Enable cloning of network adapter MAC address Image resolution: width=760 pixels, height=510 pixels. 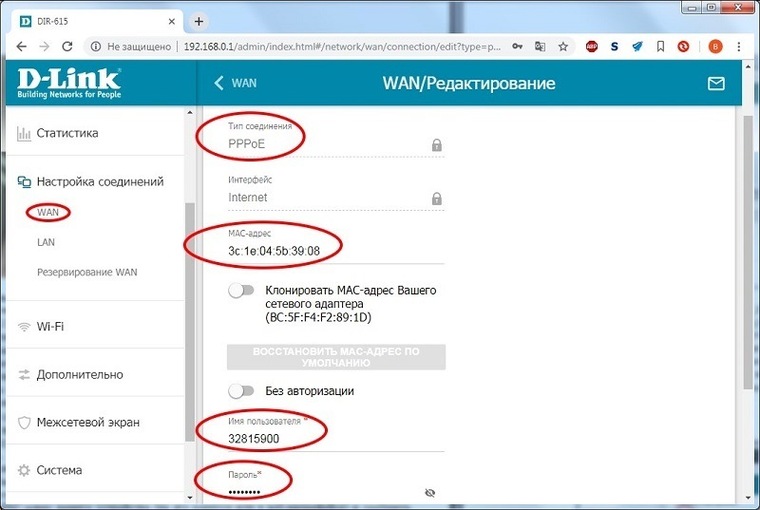pyautogui.click(x=241, y=291)
